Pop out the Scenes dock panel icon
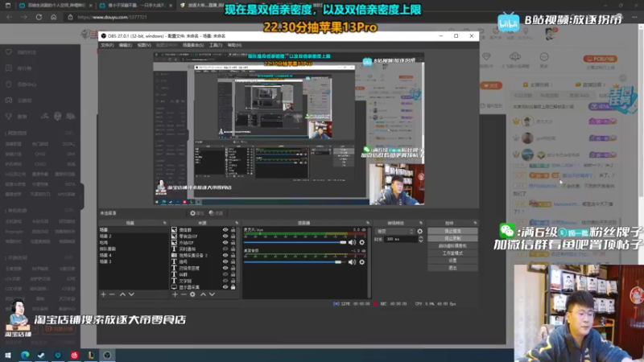Image resolution: width=644 pixels, height=362 pixels. [165, 223]
